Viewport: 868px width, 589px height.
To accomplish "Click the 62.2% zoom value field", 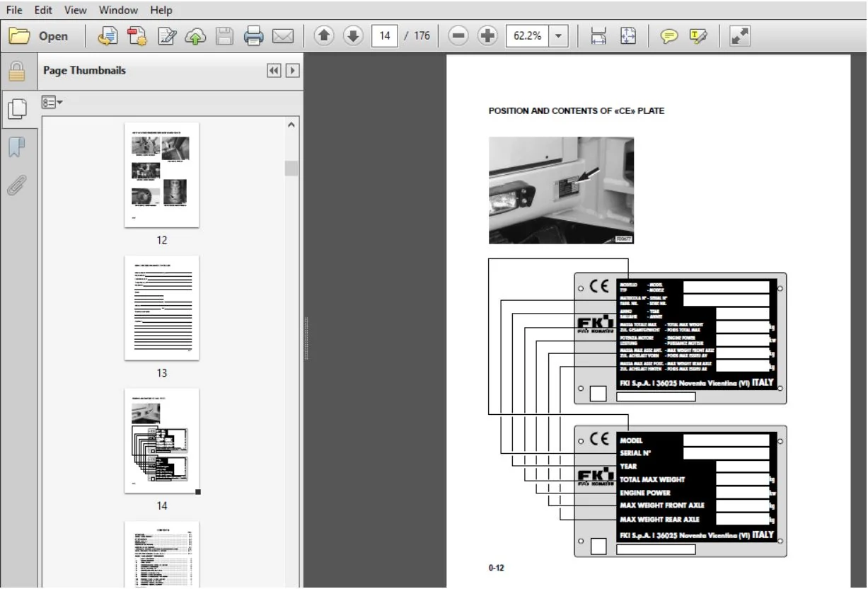I will (x=527, y=36).
